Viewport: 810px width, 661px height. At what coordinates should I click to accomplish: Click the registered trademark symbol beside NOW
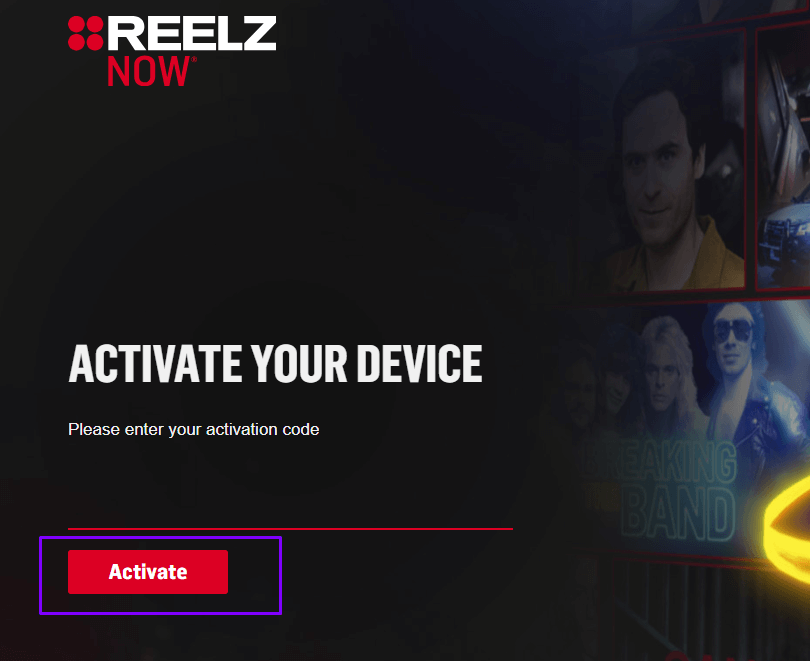click(194, 59)
